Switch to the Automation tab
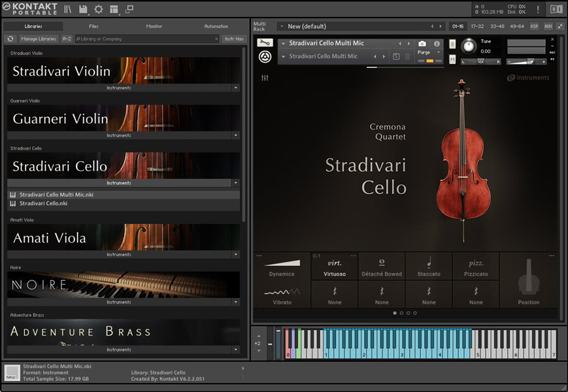This screenshot has height=392, width=568. coord(216,26)
